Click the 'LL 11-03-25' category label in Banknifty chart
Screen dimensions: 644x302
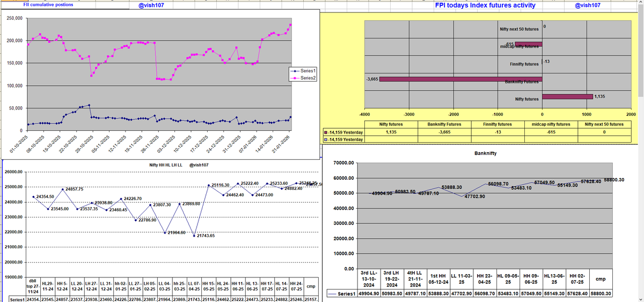point(462,278)
